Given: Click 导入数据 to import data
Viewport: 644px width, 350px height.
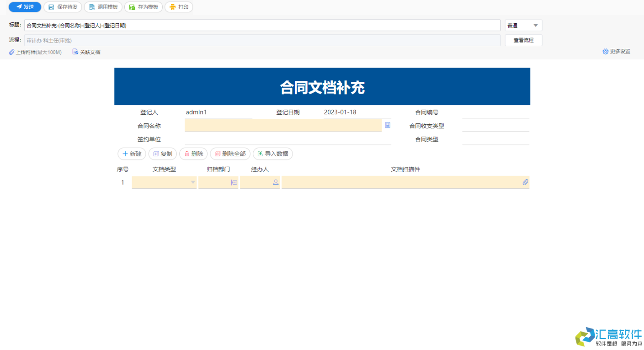Looking at the screenshot, I should 273,154.
